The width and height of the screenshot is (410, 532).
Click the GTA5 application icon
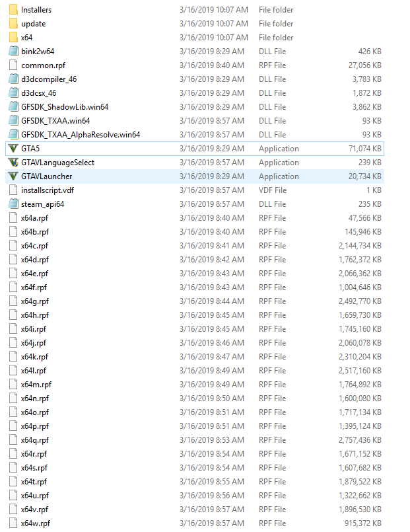(13, 149)
